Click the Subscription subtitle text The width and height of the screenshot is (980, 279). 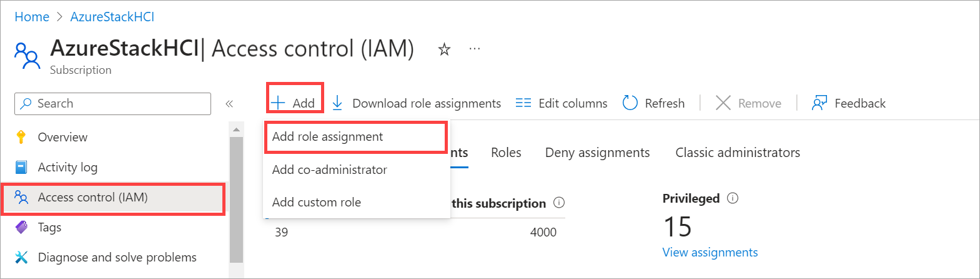click(81, 70)
